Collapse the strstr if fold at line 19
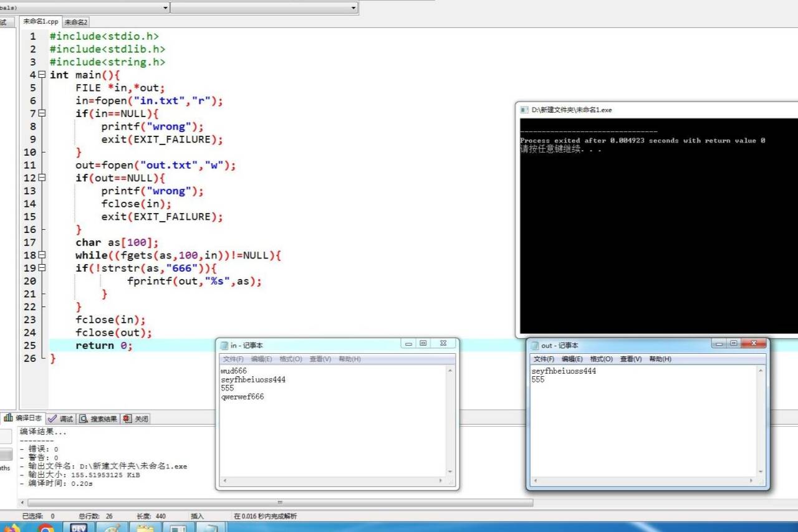 click(x=42, y=268)
